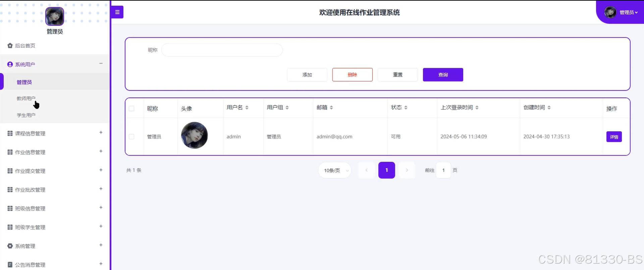Click the admin row avatar thumbnail
Screen dimensions: 644x270
pos(195,135)
